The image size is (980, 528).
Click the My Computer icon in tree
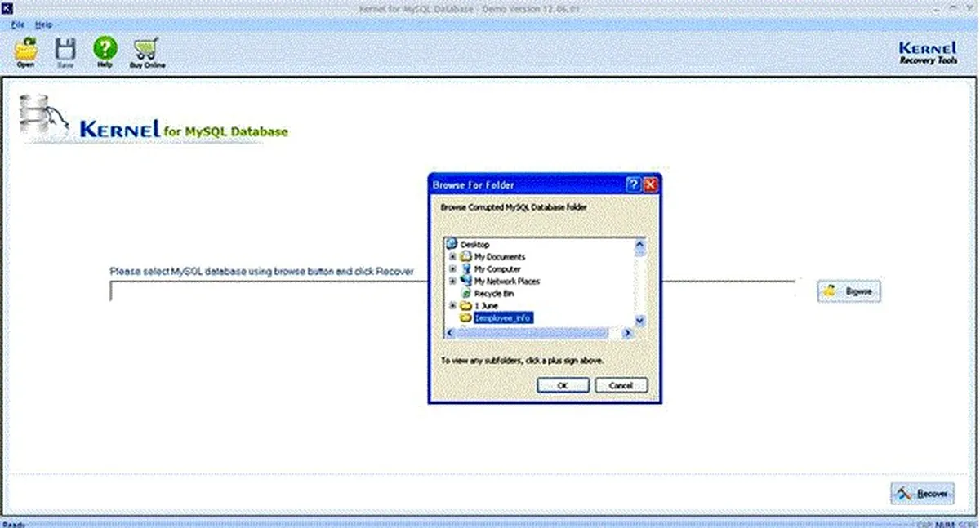pyautogui.click(x=466, y=268)
